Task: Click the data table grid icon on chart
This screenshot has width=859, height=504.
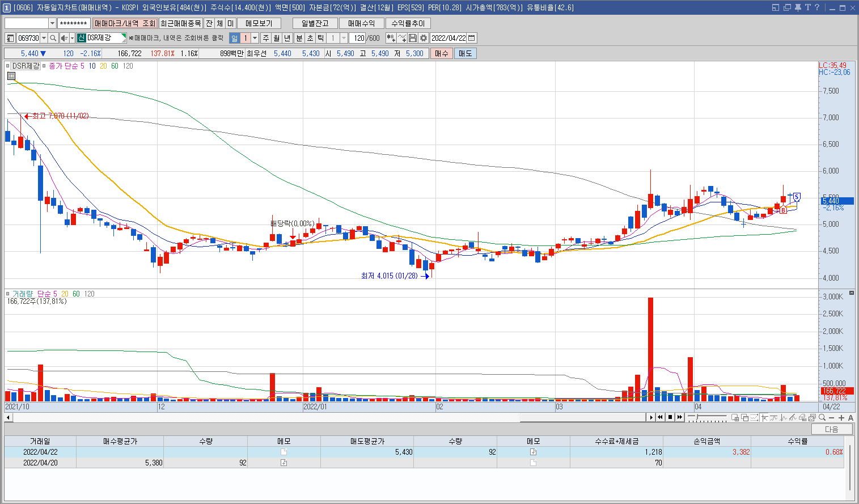Action: [x=11, y=75]
